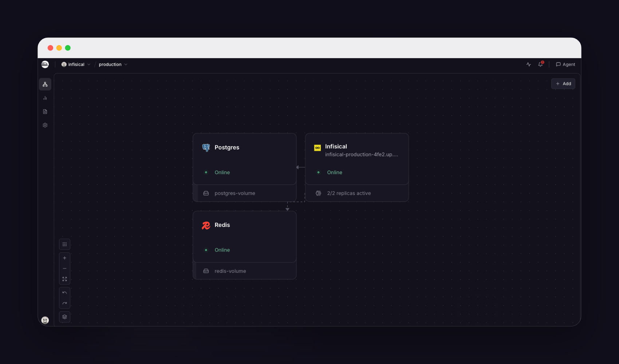The image size is (619, 364).
Task: Open the infisical-production-4fe2.up domain link
Action: (362, 155)
